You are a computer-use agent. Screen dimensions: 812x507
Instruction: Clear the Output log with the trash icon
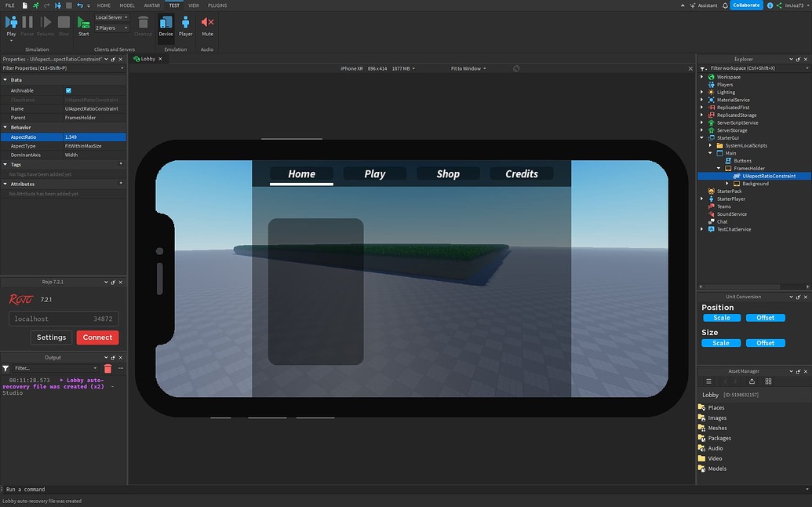[x=107, y=368]
